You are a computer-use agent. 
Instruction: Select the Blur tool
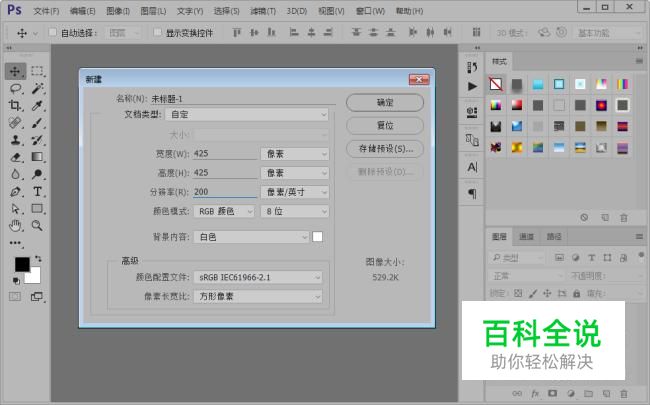(15, 174)
